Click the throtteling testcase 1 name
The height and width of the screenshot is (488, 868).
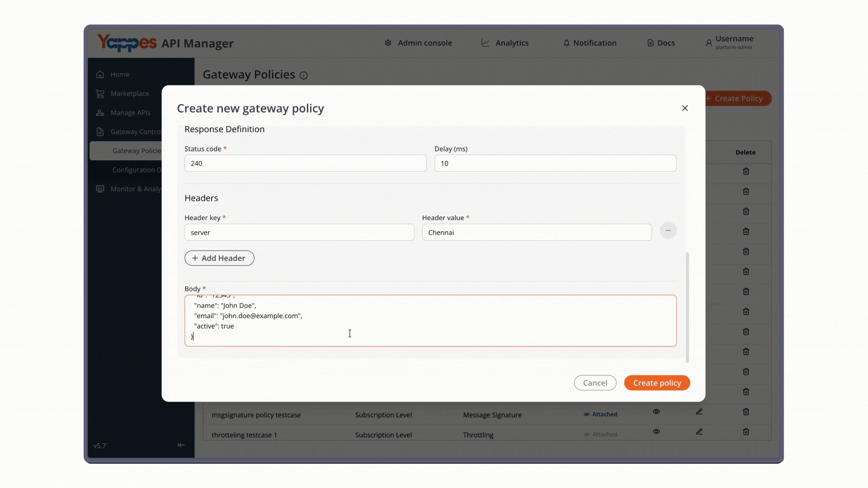point(244,435)
